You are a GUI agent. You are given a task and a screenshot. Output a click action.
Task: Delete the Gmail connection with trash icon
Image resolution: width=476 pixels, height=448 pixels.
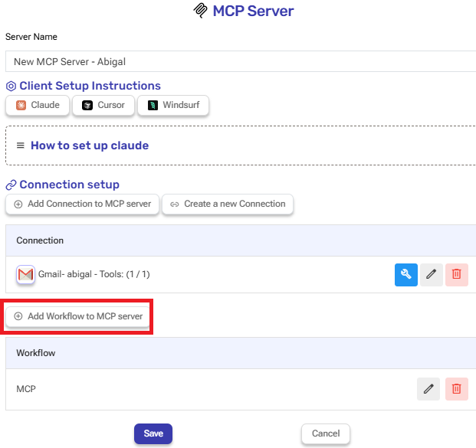click(457, 274)
